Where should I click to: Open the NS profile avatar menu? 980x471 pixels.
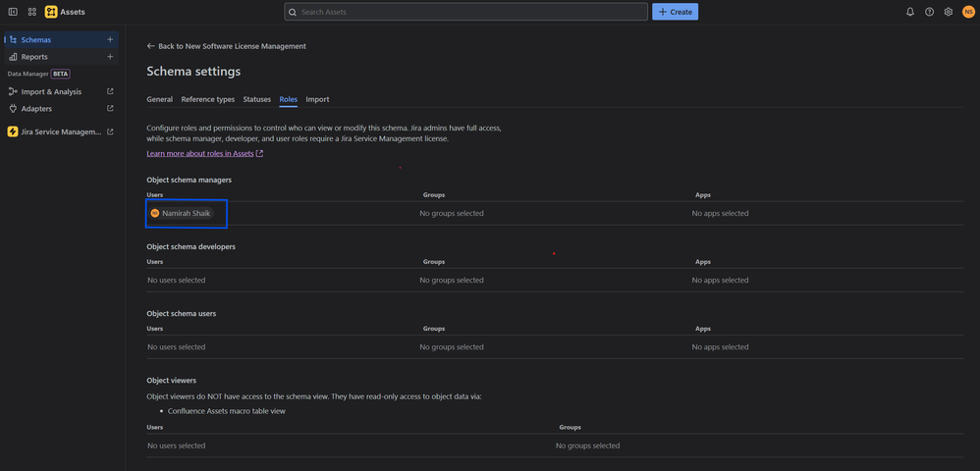pos(968,12)
